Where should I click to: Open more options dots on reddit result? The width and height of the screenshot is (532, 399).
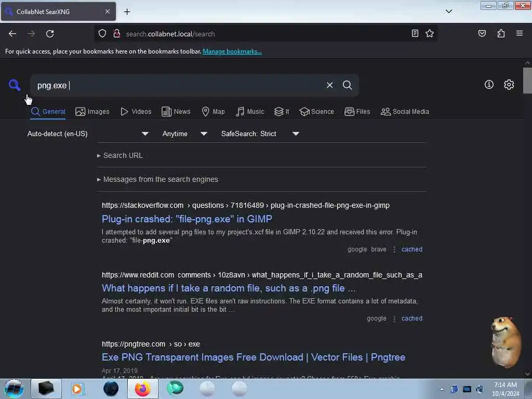[x=394, y=318]
